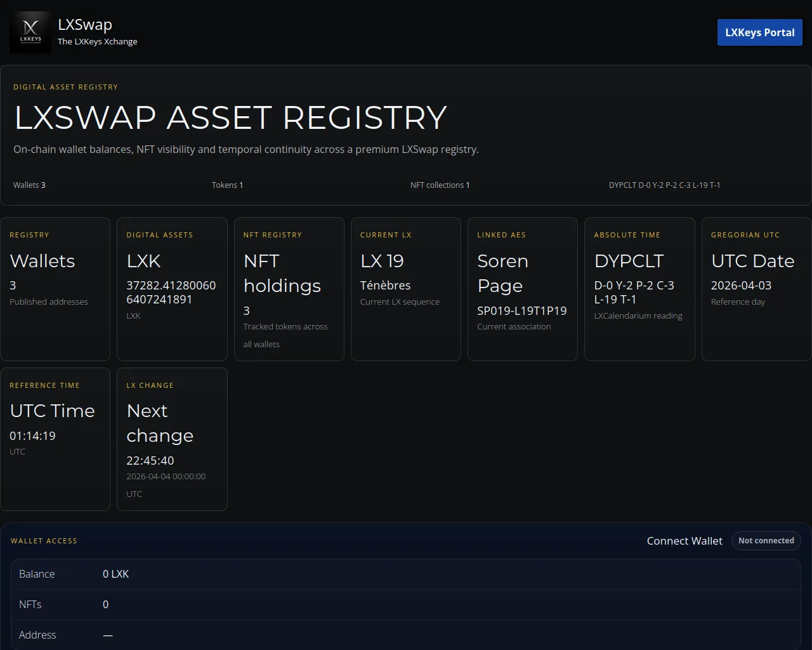The height and width of the screenshot is (650, 812).
Task: Click the 01:14:19 UTC time value
Action: point(32,436)
